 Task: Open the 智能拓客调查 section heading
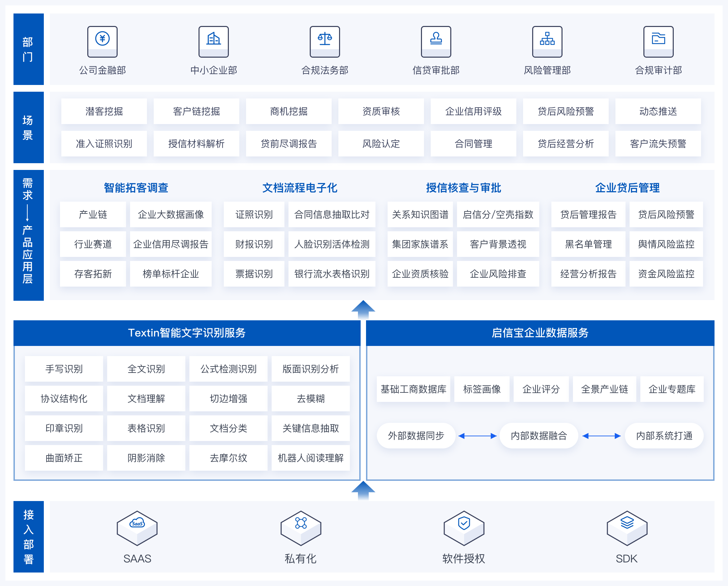[x=136, y=188]
